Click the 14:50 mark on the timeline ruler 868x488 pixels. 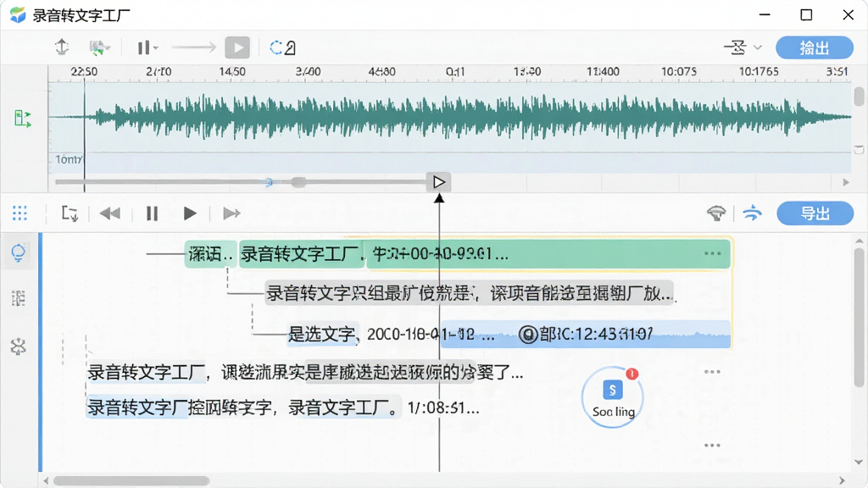[x=232, y=71]
